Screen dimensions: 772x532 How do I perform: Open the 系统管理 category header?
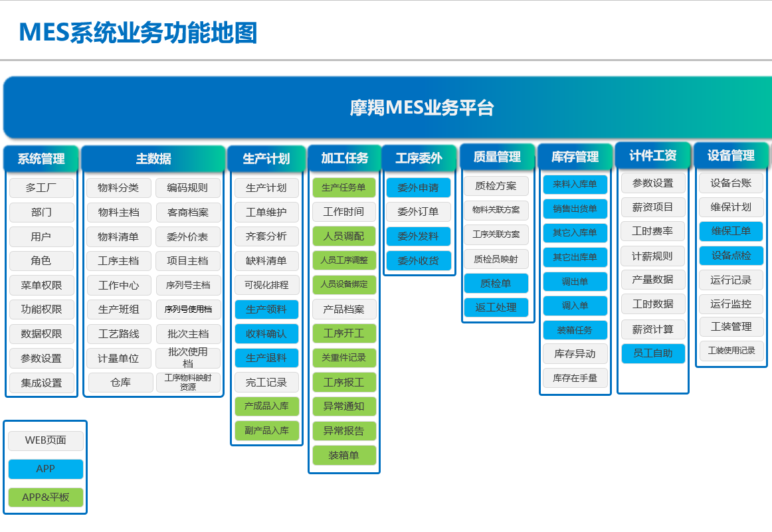pyautogui.click(x=41, y=159)
